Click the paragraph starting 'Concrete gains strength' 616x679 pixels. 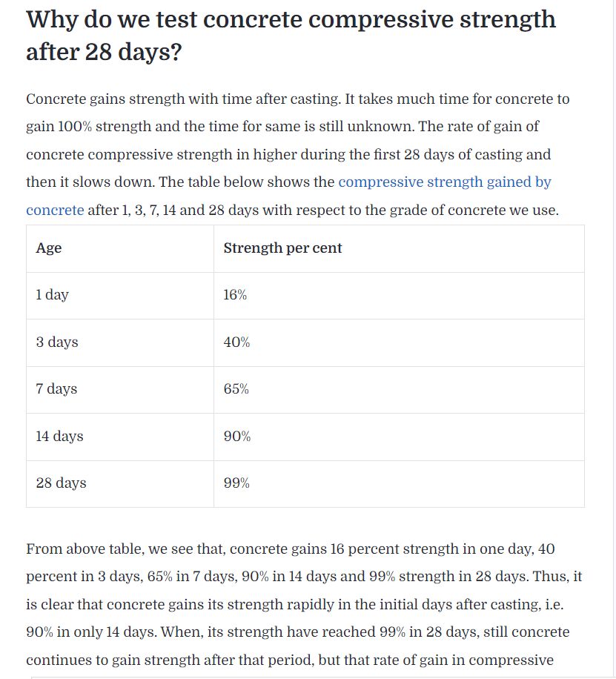297,154
